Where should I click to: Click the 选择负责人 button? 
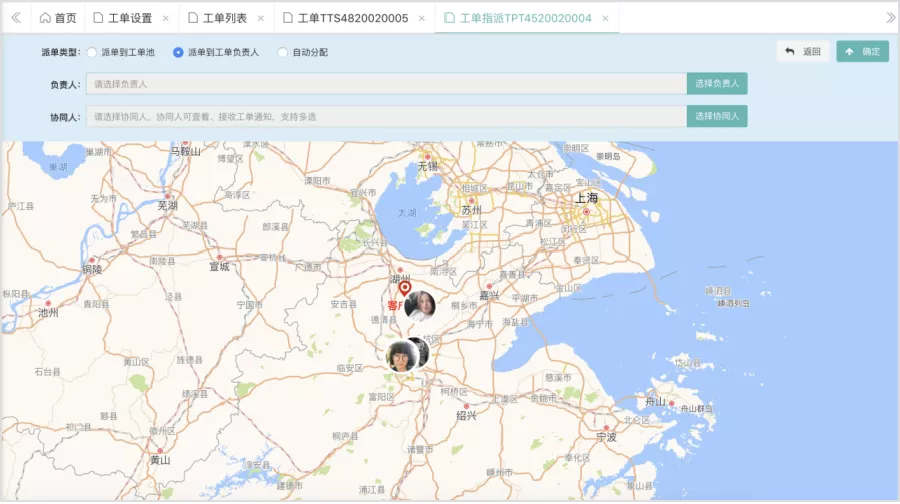(x=717, y=84)
